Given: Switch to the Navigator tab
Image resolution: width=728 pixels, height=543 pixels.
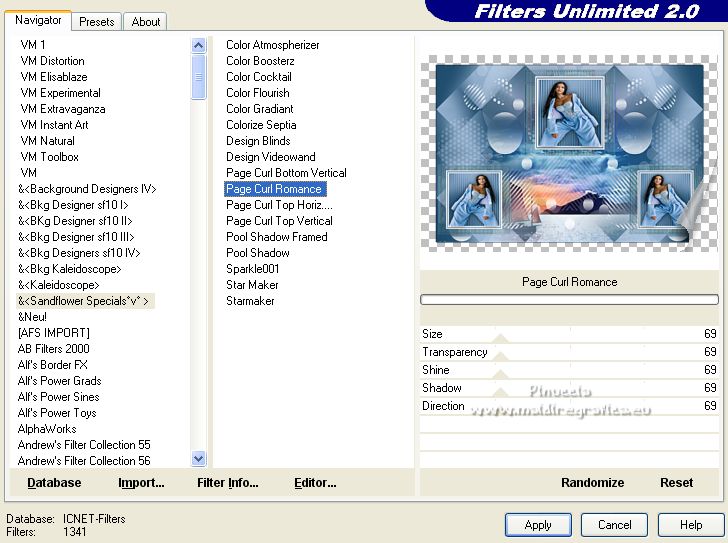Looking at the screenshot, I should pyautogui.click(x=38, y=20).
